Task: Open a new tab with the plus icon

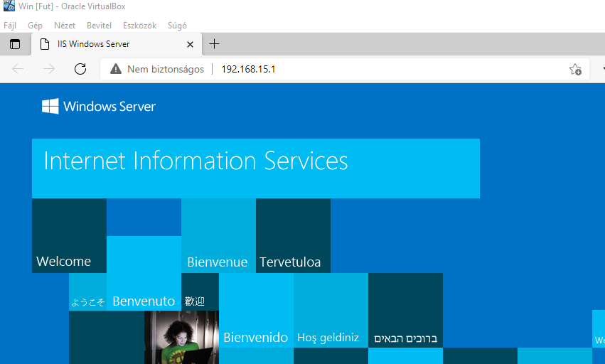Action: click(214, 44)
